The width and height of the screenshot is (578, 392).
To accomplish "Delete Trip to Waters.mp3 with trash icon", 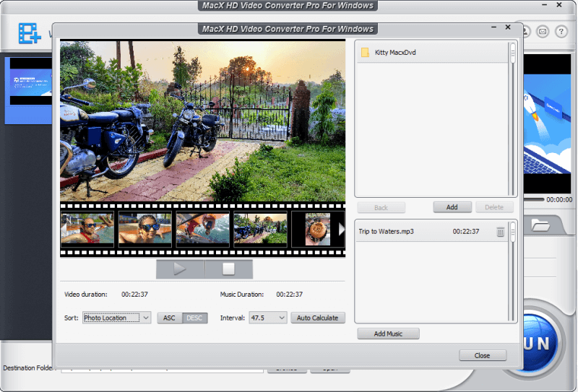I will coord(500,232).
